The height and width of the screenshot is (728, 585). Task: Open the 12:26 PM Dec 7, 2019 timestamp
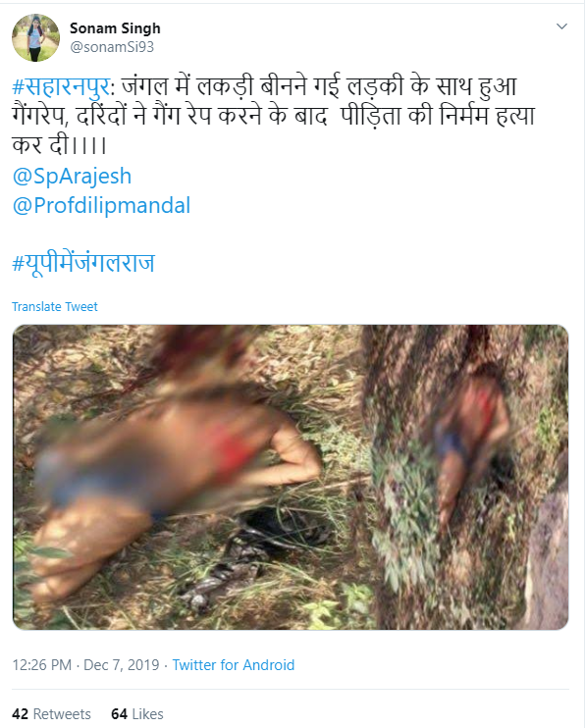click(x=85, y=665)
